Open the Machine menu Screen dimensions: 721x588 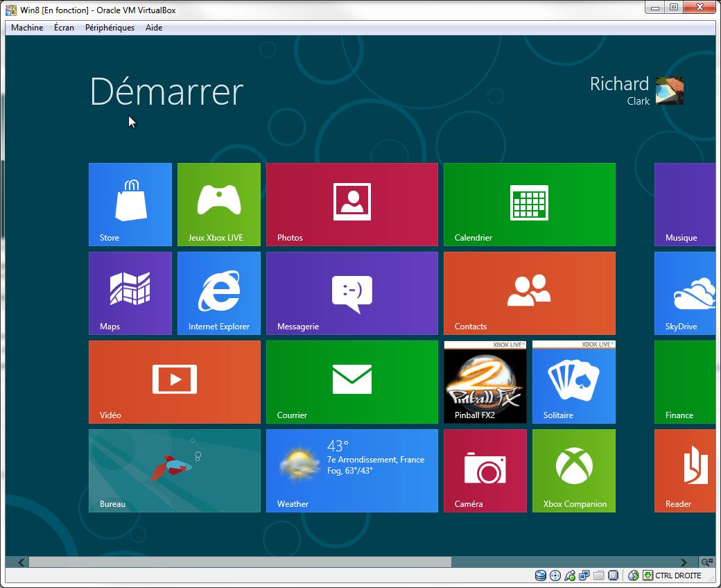pyautogui.click(x=27, y=28)
